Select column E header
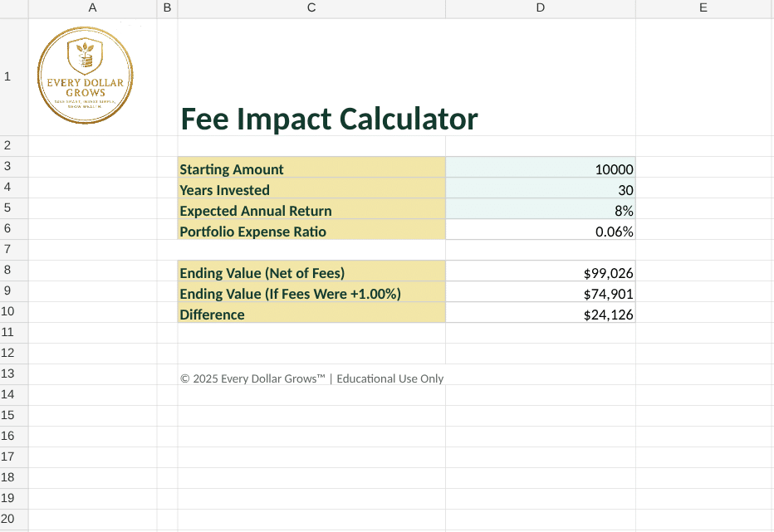Screen dimensions: 774x532 point(703,8)
